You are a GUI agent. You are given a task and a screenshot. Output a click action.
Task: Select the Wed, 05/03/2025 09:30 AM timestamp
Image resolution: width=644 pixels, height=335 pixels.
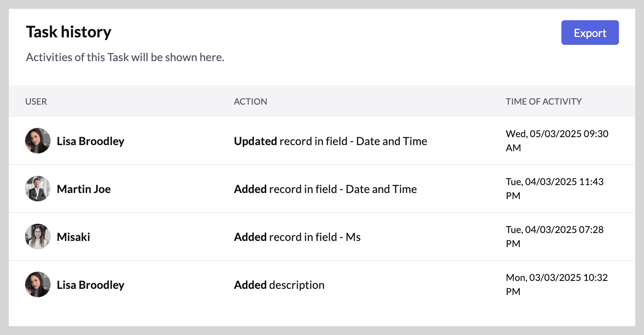click(x=557, y=141)
